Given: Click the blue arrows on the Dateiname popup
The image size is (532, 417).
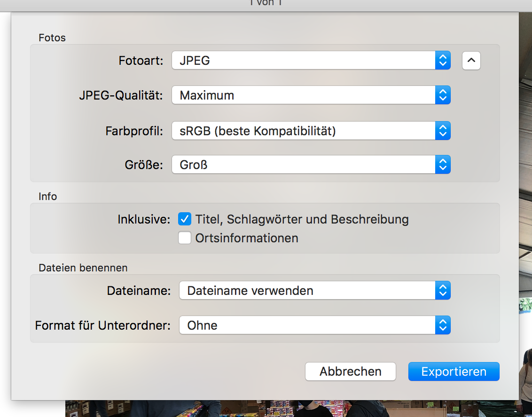Looking at the screenshot, I should [x=442, y=291].
